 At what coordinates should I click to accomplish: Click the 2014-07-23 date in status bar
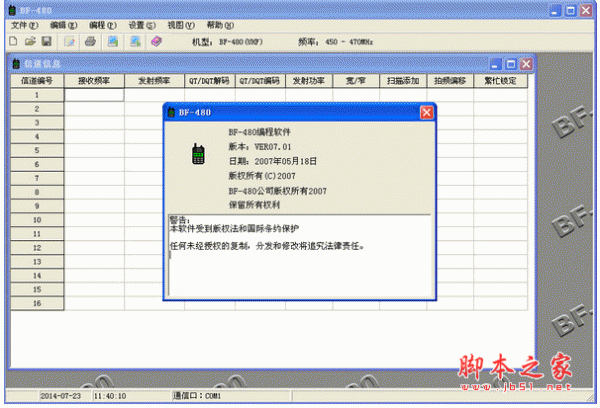pyautogui.click(x=60, y=396)
